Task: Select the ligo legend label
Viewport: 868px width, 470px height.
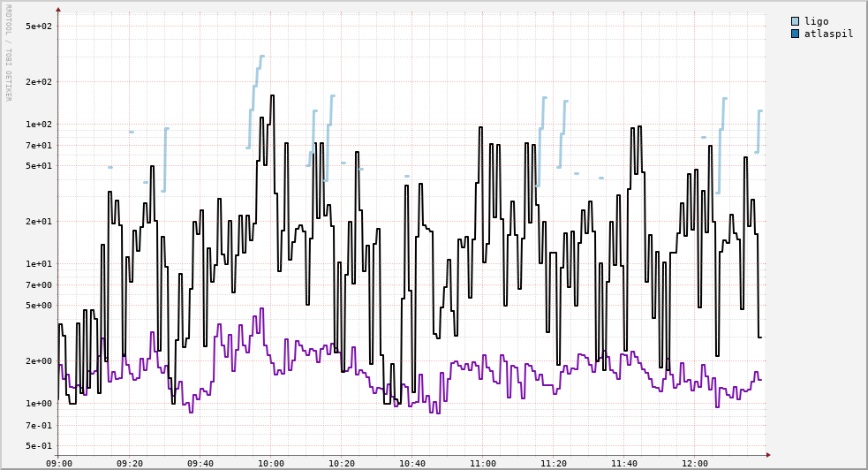Action: [x=816, y=21]
